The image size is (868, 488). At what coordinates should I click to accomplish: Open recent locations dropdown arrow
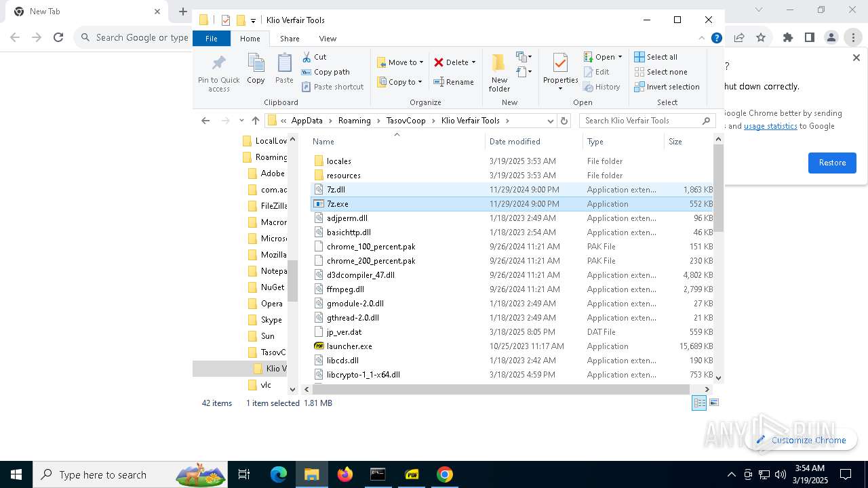(x=240, y=121)
